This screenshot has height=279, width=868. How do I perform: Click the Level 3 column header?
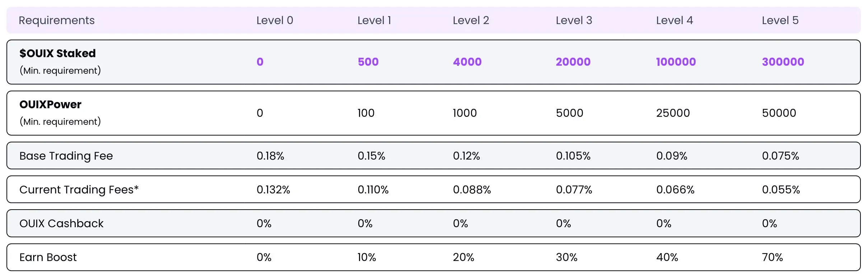click(x=574, y=20)
